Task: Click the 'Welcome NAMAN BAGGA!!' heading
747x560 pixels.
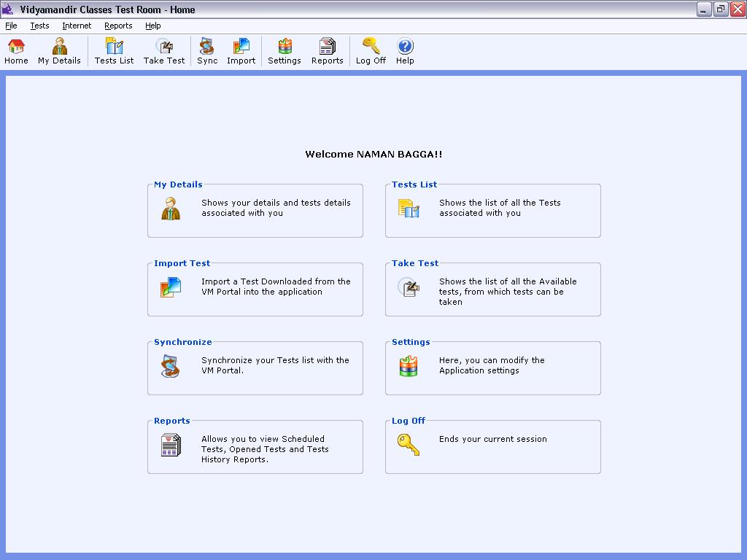Action: [x=374, y=155]
